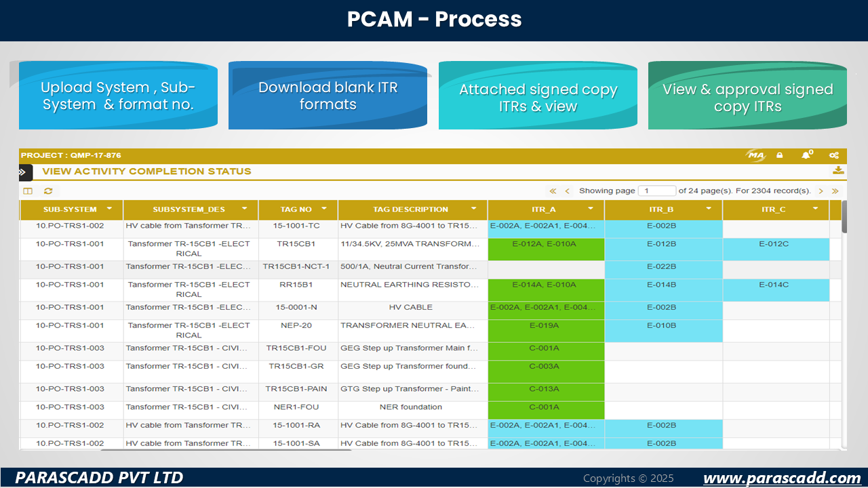Screen dimensions: 868x488
Task: Open ITR_A column filter dropdown
Action: (x=591, y=209)
